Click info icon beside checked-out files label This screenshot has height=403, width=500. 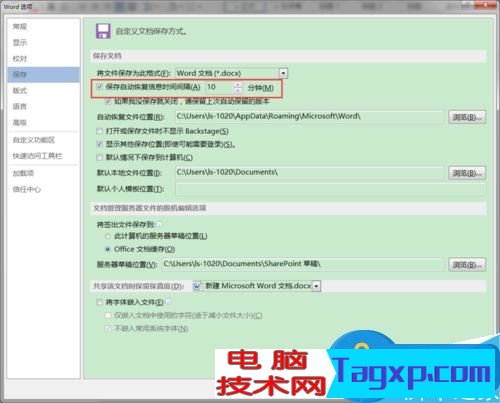click(159, 224)
